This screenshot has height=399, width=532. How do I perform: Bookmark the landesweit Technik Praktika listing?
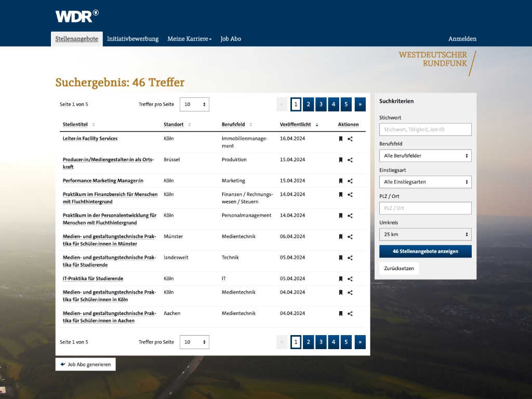[341, 258]
